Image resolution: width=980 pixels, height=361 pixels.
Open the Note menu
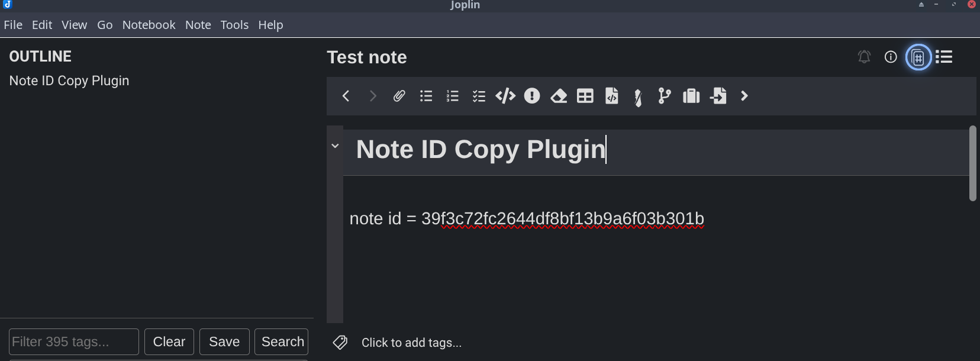[x=198, y=25]
